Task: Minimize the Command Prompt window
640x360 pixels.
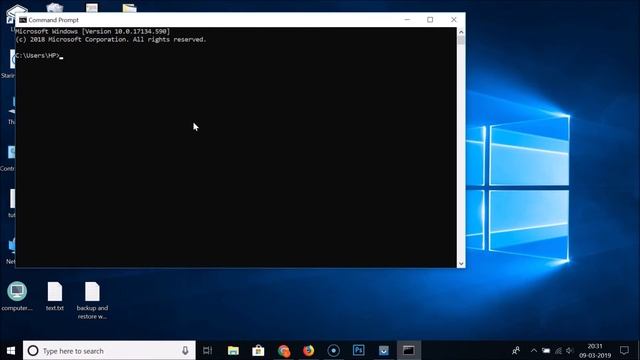Action: tap(407, 20)
